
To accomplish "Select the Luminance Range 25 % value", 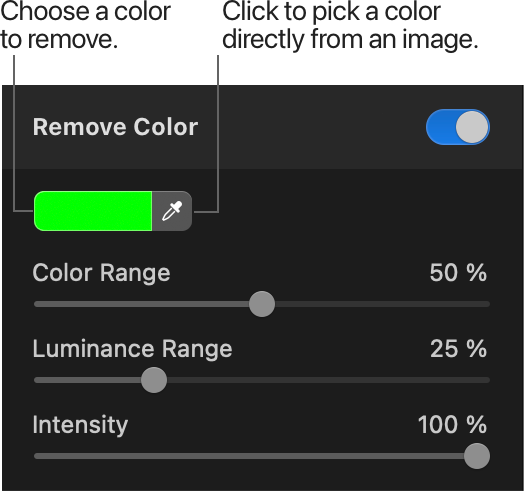I will coord(458,349).
